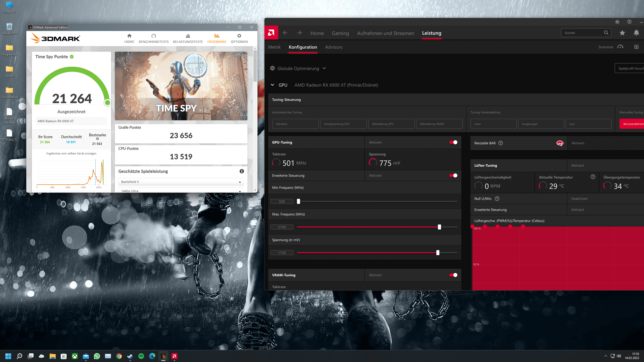Click the Spannung (in mV) slider handle
The image size is (644, 362).
[438, 253]
